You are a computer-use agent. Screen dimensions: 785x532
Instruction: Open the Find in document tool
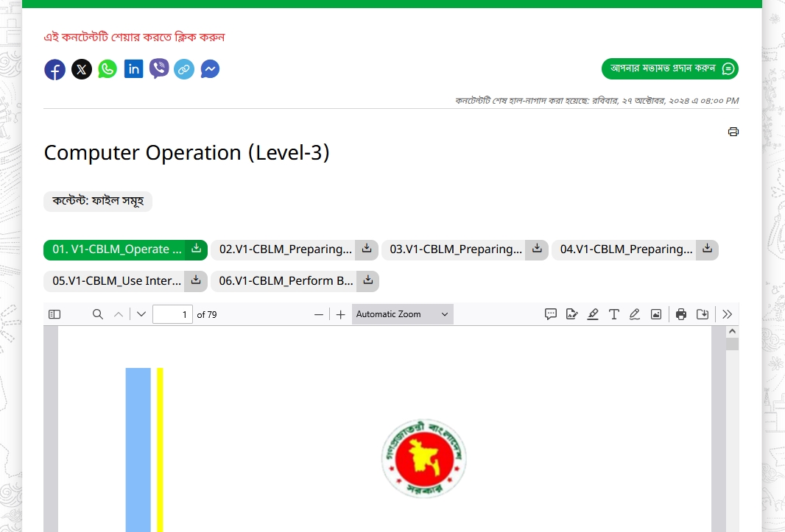pos(97,314)
